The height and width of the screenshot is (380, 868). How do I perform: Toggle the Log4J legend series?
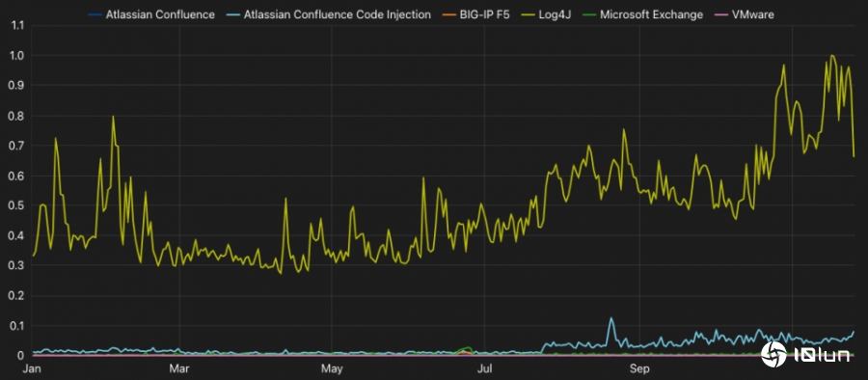point(547,14)
